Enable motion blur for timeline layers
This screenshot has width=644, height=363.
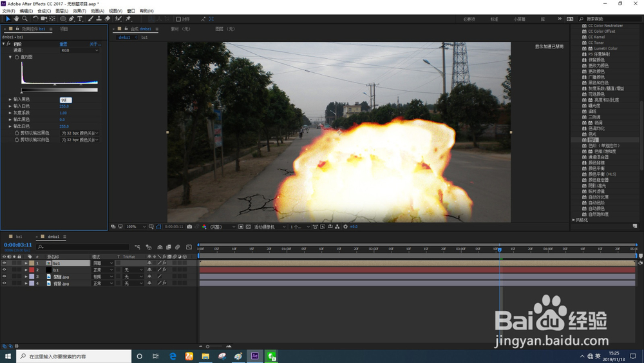[178, 247]
